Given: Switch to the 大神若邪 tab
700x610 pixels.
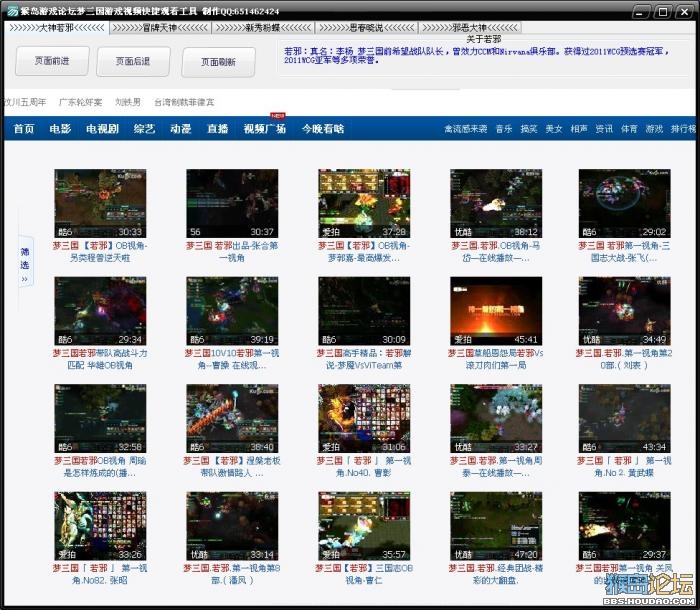Looking at the screenshot, I should (57, 28).
